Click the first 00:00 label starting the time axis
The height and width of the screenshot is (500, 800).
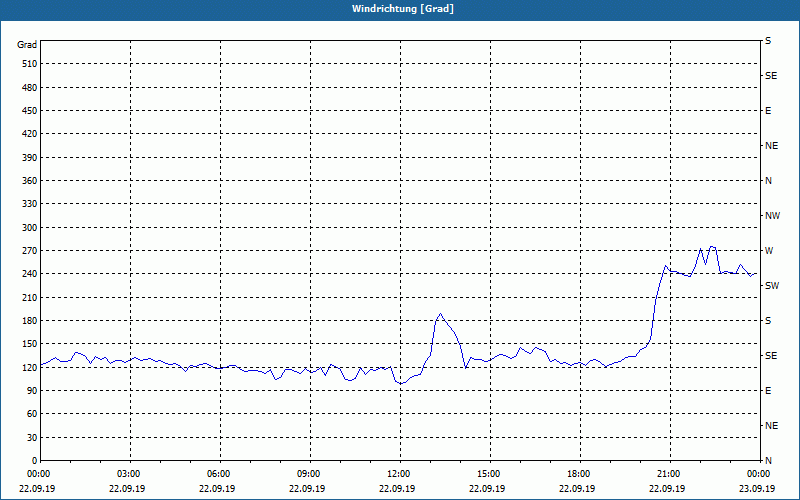[37, 474]
